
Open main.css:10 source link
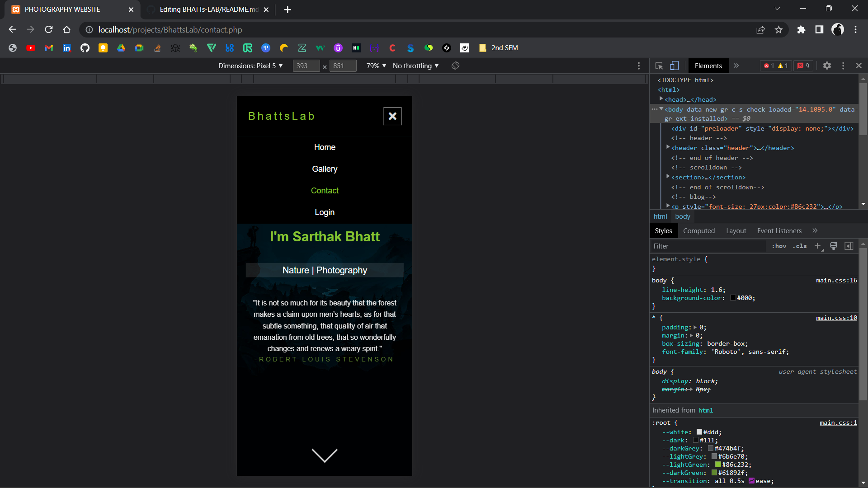coord(836,318)
